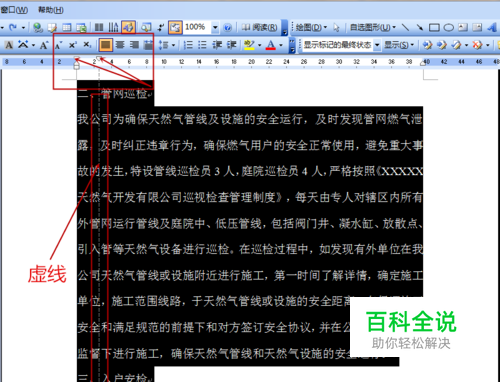Click the Shrink Font icon
This screenshot has height=382, width=500.
58,45
